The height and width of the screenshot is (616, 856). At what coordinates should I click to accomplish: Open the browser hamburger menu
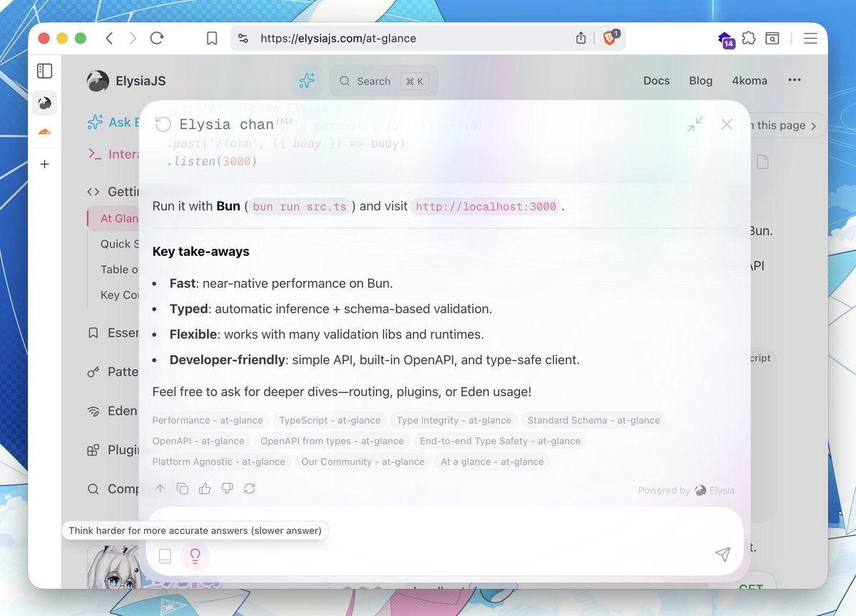coord(810,38)
